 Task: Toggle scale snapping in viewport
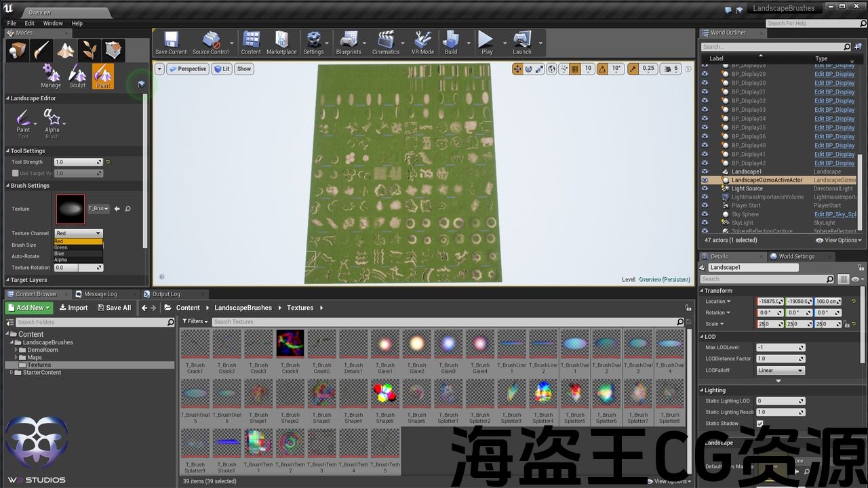click(x=633, y=68)
